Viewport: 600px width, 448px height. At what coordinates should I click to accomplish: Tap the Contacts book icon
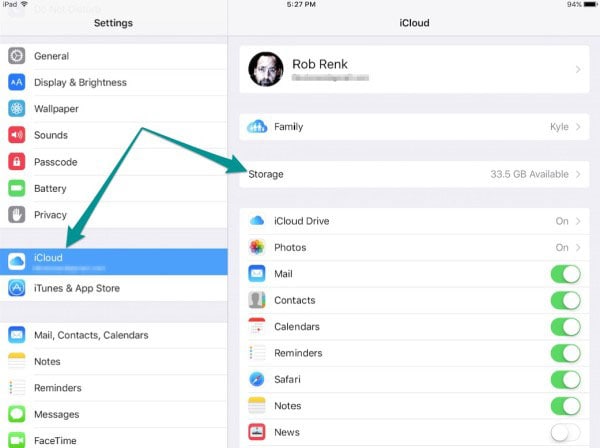coord(257,300)
